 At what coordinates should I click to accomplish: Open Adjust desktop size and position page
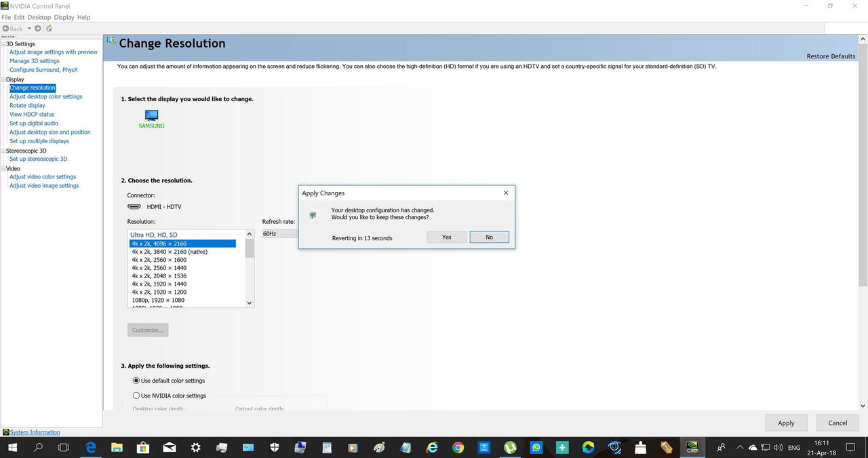[50, 132]
